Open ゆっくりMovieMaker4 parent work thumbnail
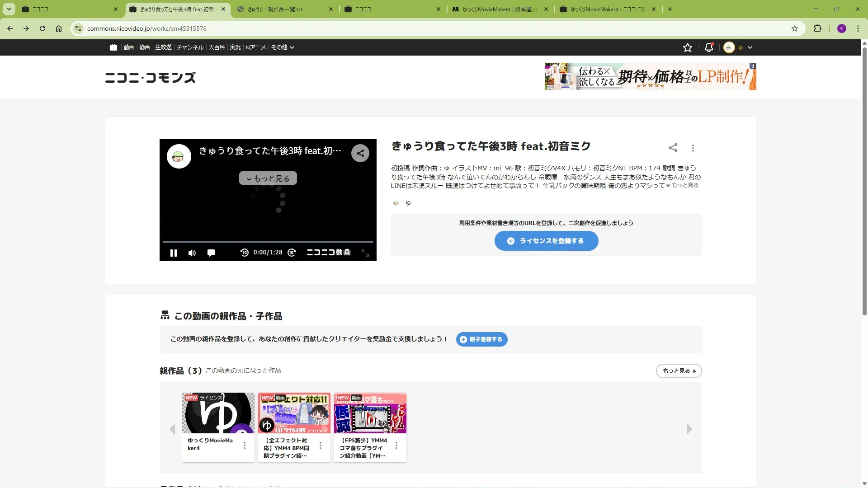This screenshot has height=488, width=868. click(x=218, y=413)
